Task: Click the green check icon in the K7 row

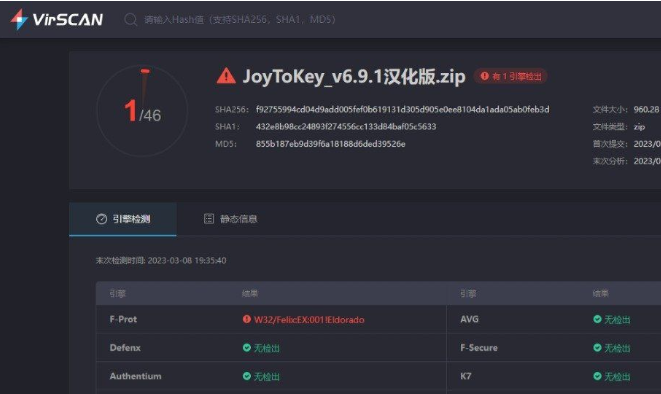Action: [x=597, y=376]
